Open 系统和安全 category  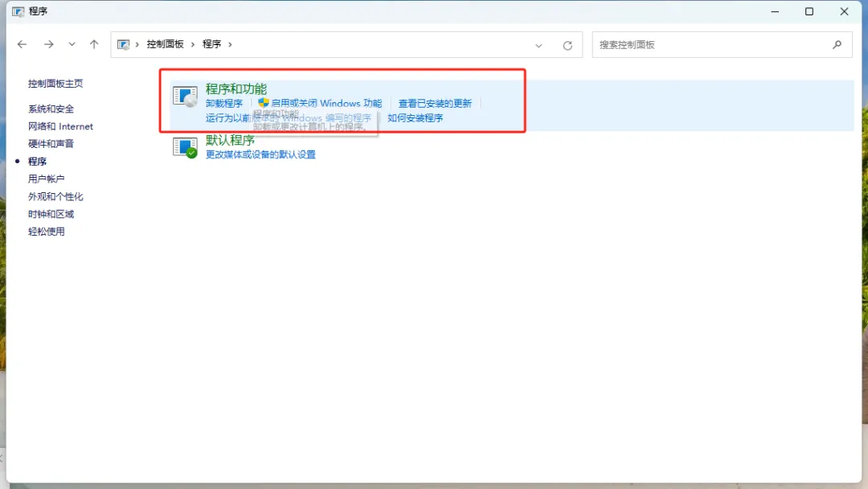pyautogui.click(x=51, y=109)
